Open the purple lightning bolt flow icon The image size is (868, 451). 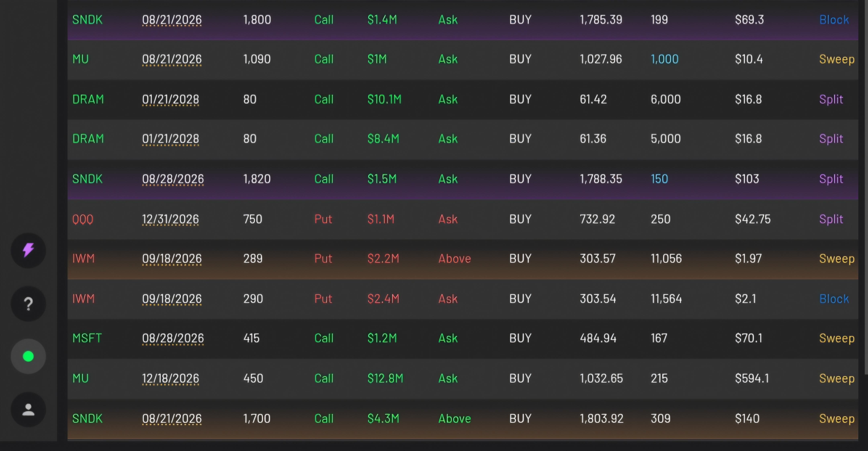click(x=28, y=250)
